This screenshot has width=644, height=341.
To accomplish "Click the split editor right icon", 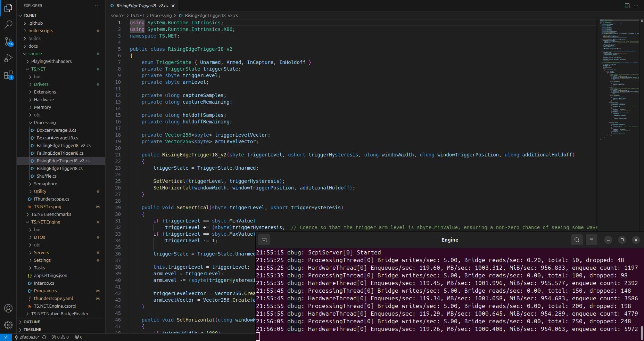I will (x=627, y=6).
